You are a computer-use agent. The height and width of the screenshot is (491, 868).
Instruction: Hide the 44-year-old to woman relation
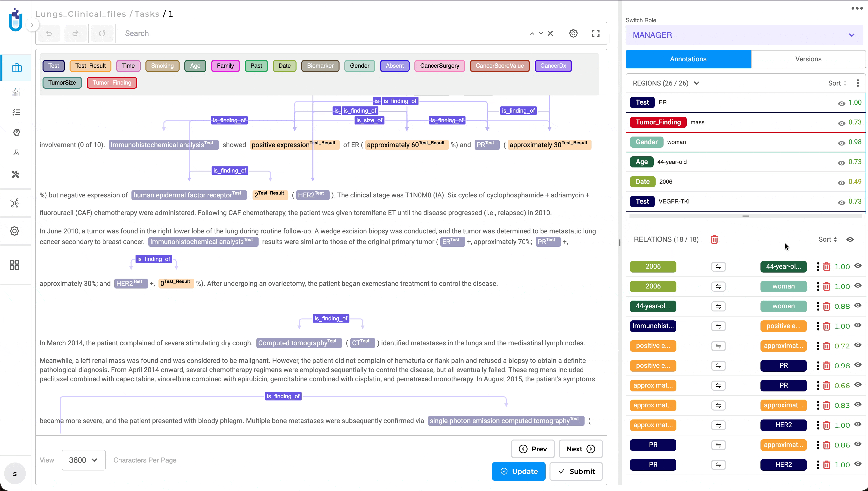[x=858, y=305]
